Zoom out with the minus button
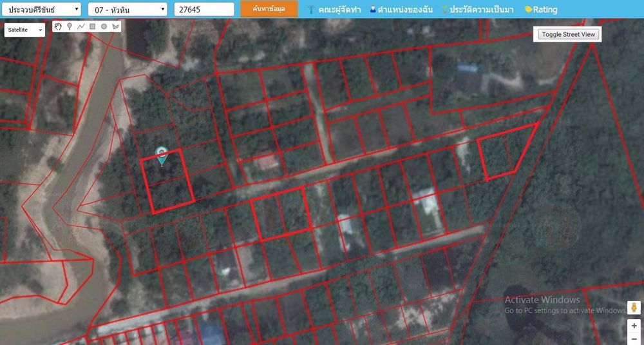 coord(634,339)
